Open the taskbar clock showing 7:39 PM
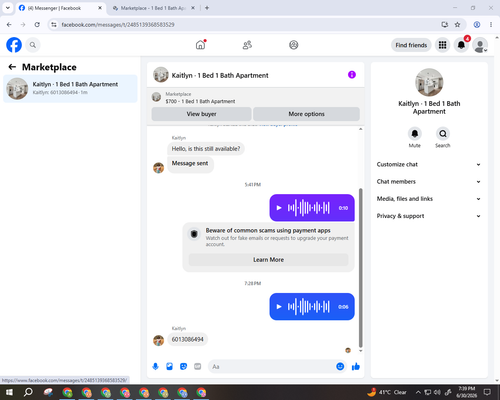 [x=467, y=392]
